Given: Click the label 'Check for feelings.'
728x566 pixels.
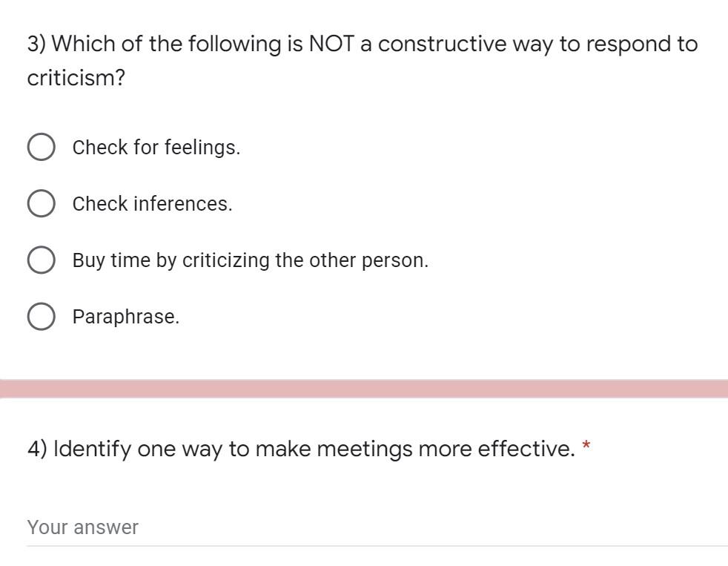Looking at the screenshot, I should (x=156, y=147).
